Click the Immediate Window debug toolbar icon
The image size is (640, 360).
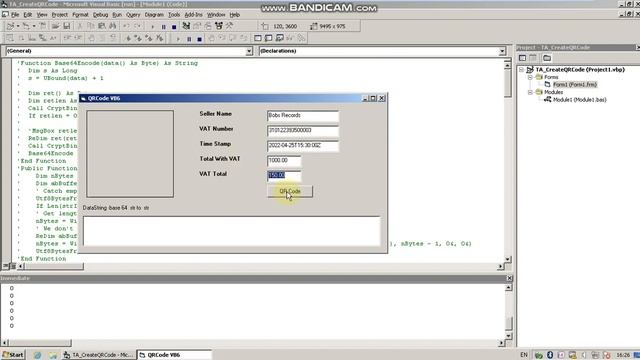269,38
